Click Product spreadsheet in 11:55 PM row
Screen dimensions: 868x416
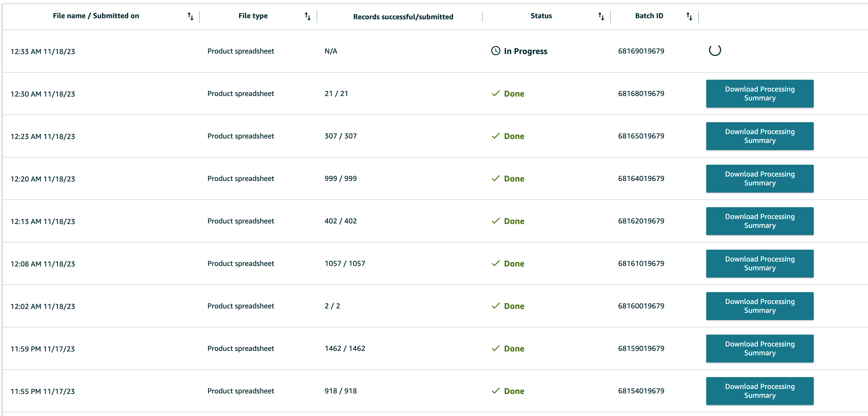(241, 391)
